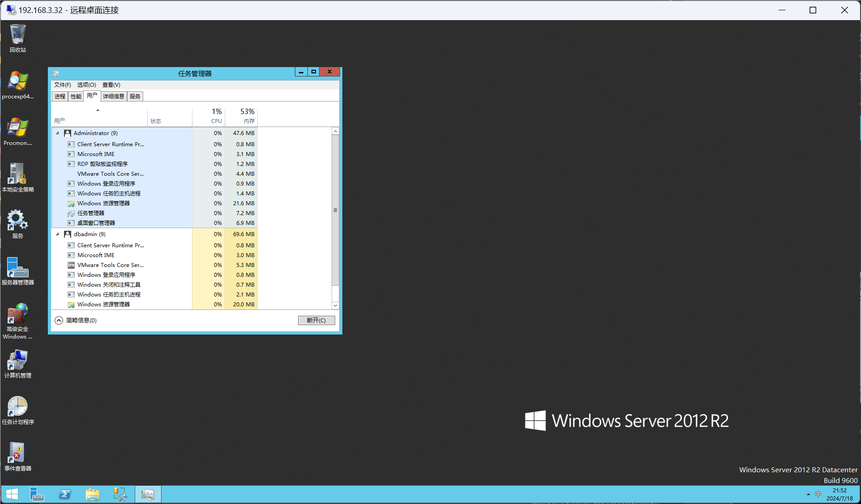
Task: Open the 选项(O) menu
Action: 86,85
